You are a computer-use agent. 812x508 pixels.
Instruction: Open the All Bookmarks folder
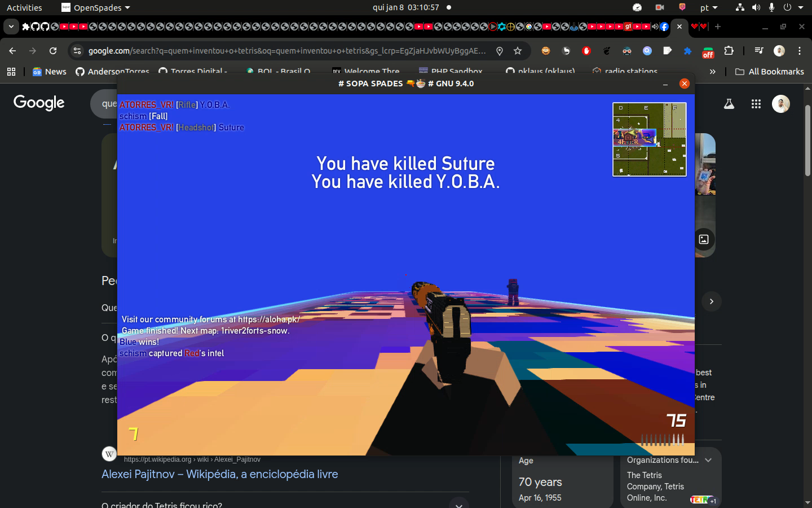point(770,72)
